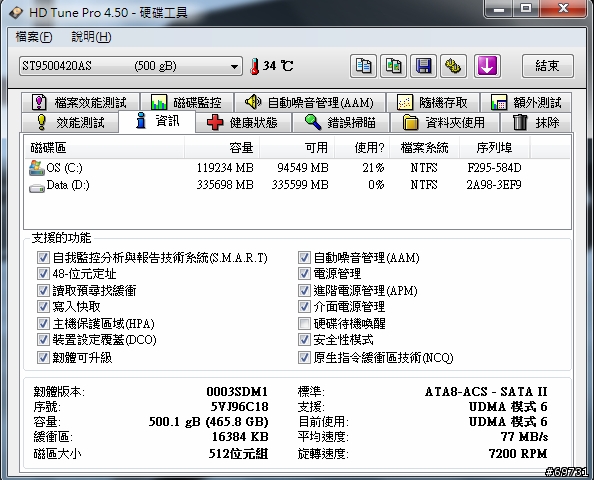This screenshot has width=594, height=480.
Task: Click the 119234 MB capacity value
Action: tap(225, 167)
